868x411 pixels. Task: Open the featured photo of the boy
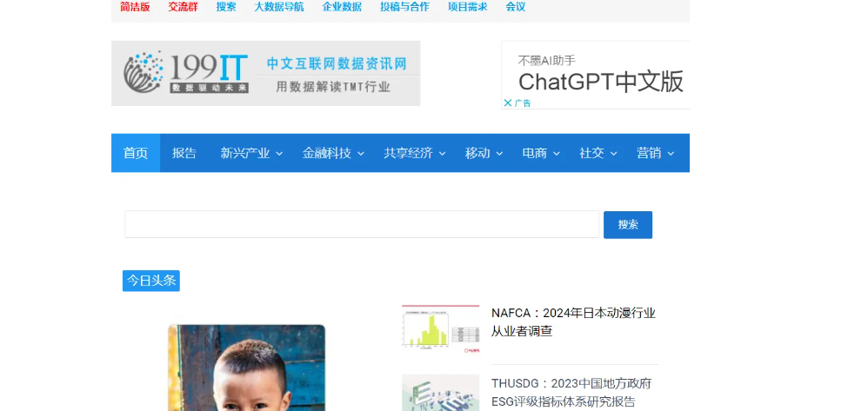246,368
